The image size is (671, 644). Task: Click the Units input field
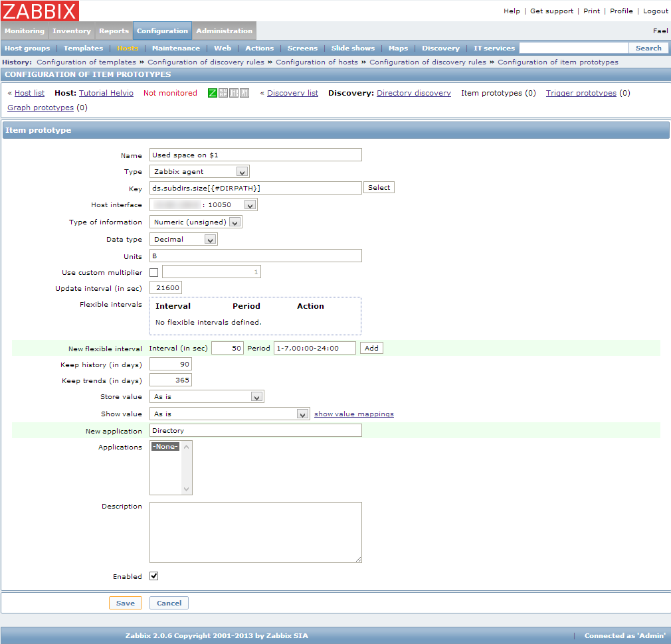[x=256, y=256]
